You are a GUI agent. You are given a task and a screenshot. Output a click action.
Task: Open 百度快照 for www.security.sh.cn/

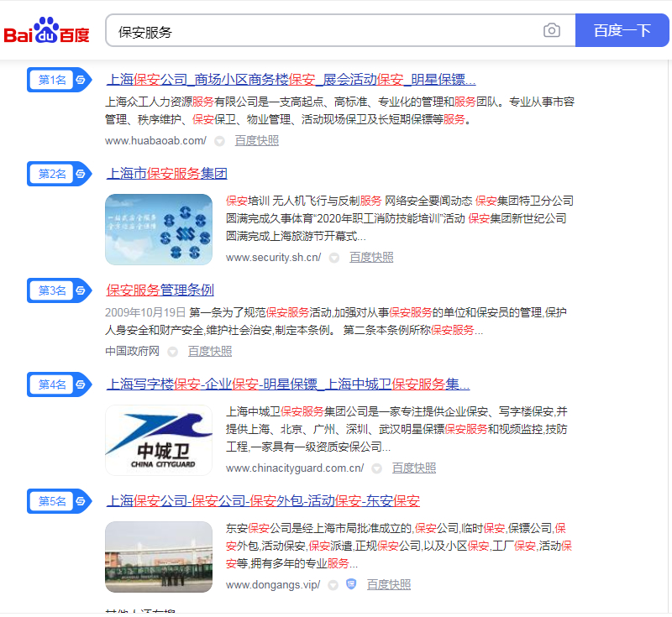pyautogui.click(x=371, y=258)
